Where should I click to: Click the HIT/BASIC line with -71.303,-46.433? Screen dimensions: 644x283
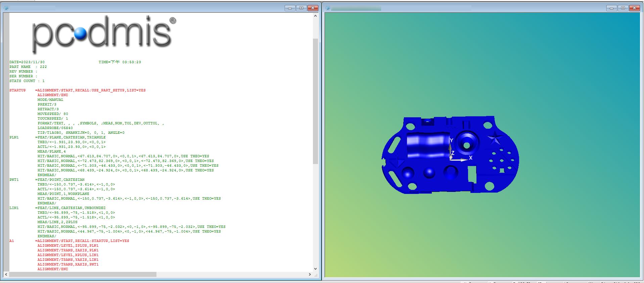pyautogui.click(x=128, y=166)
